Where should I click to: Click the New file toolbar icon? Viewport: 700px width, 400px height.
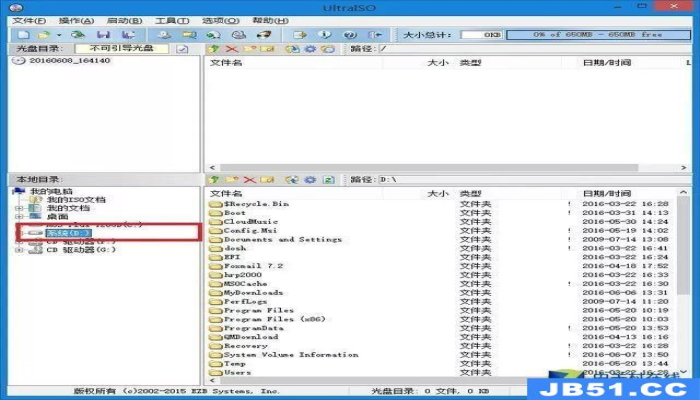point(24,34)
